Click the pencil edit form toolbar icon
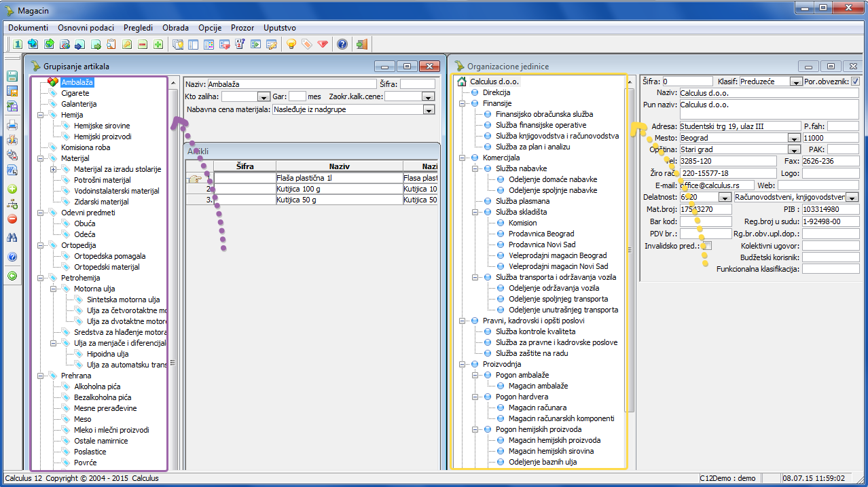The width and height of the screenshot is (868, 487). coord(272,44)
